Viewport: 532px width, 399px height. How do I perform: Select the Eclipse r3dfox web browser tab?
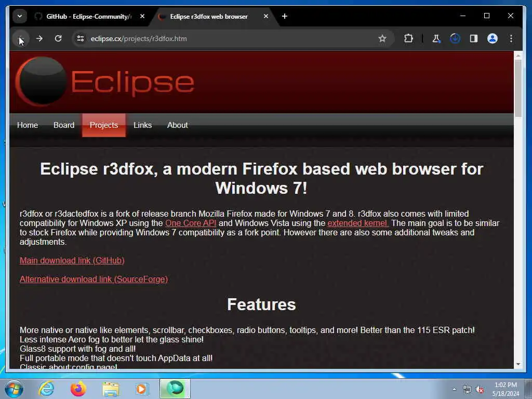pos(214,16)
